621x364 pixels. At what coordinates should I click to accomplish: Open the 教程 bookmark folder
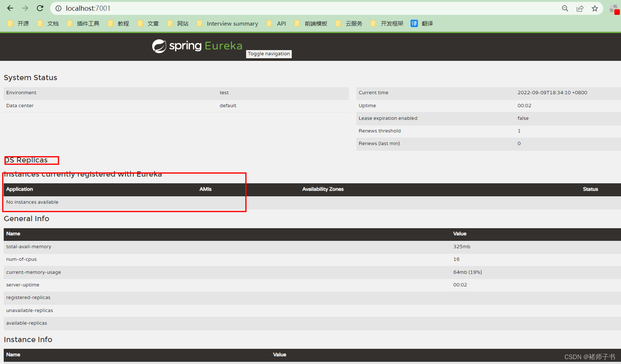tap(118, 23)
